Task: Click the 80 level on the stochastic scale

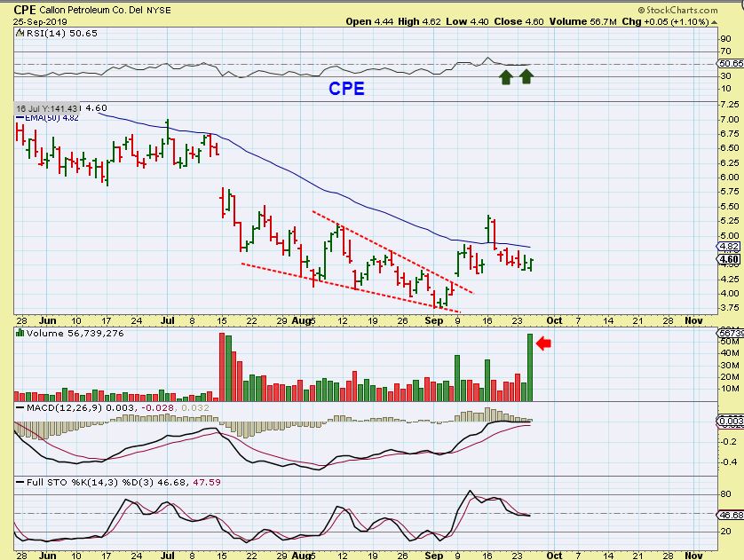Action: (725, 494)
